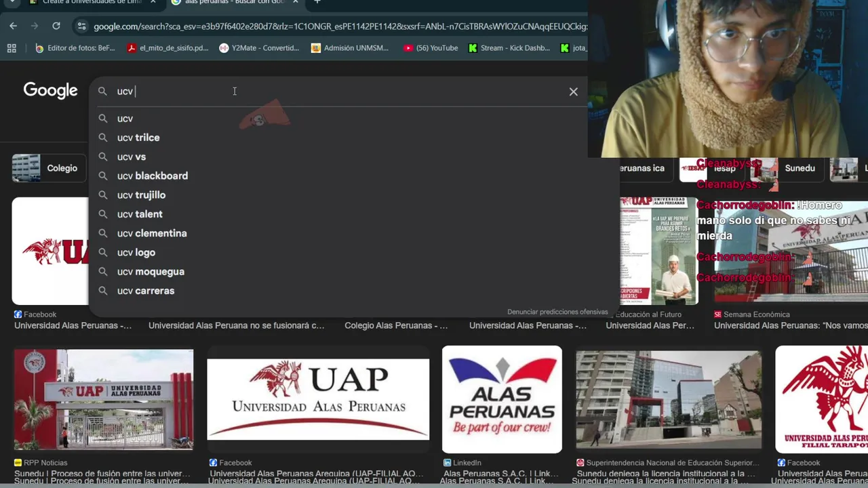Click 'Semana Económica' source label
Screen dimensions: 868x488
point(757,314)
